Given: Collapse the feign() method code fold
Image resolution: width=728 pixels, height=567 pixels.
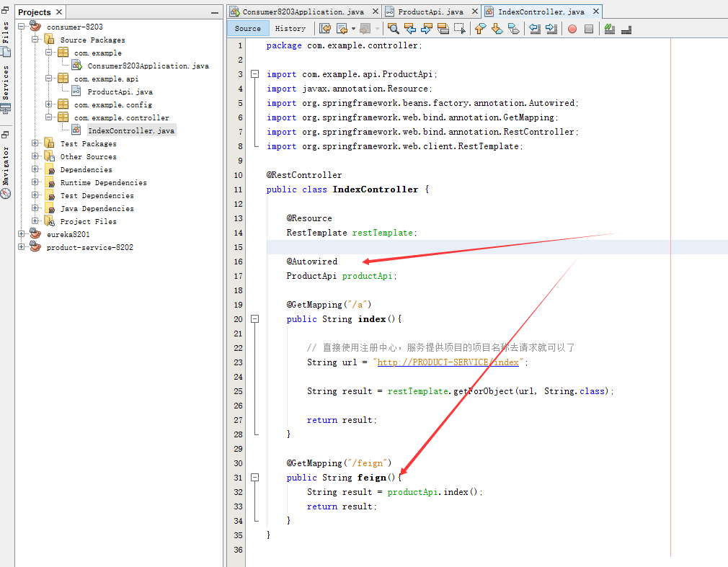Looking at the screenshot, I should click(255, 477).
